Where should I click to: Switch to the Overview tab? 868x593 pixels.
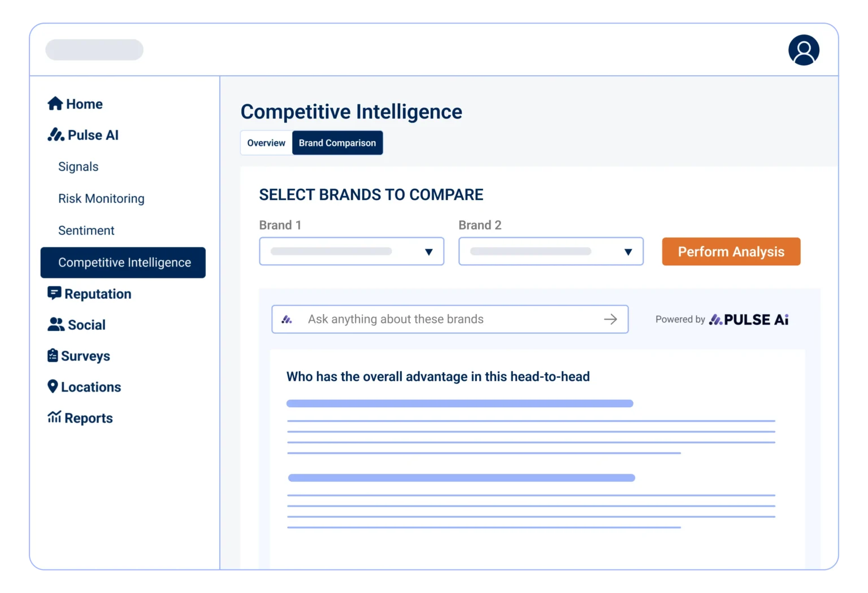(x=266, y=143)
